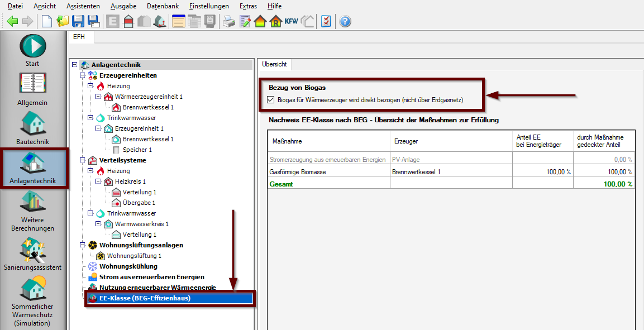Switch to the Übersicht tab

(x=274, y=64)
